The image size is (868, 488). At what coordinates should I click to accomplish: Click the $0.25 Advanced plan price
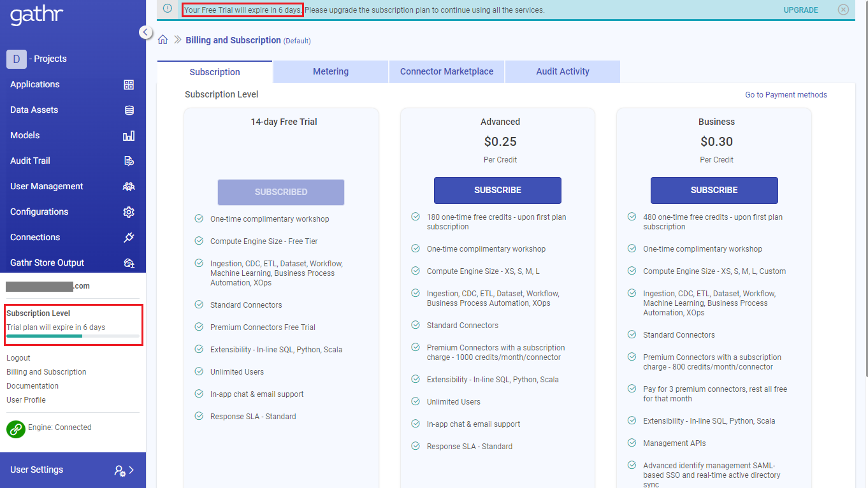click(500, 141)
